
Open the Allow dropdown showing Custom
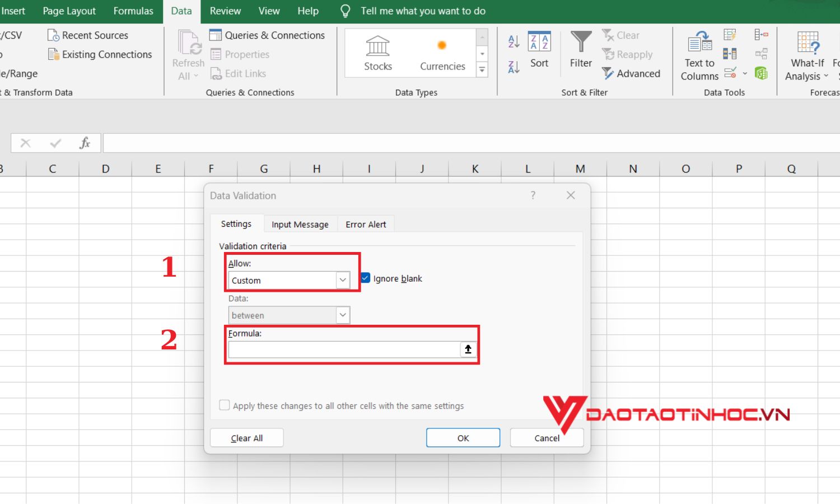(x=342, y=280)
